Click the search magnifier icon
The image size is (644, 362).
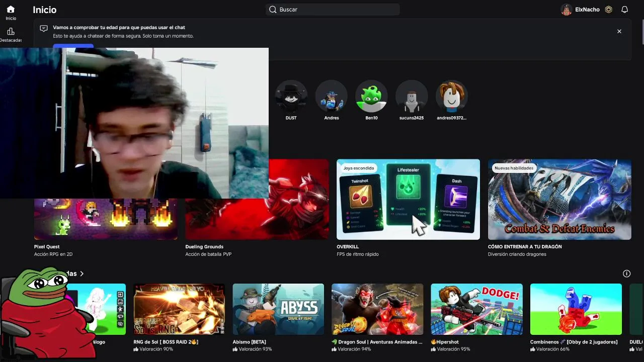click(x=273, y=10)
